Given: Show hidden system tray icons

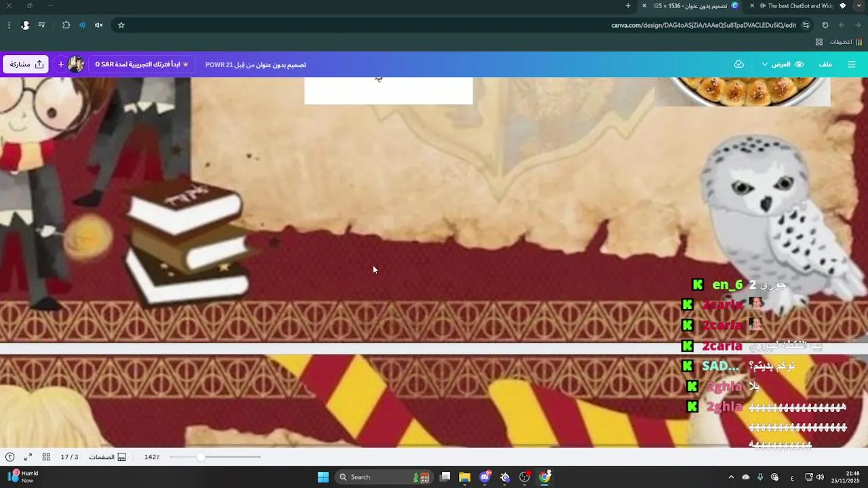Looking at the screenshot, I should point(731,477).
